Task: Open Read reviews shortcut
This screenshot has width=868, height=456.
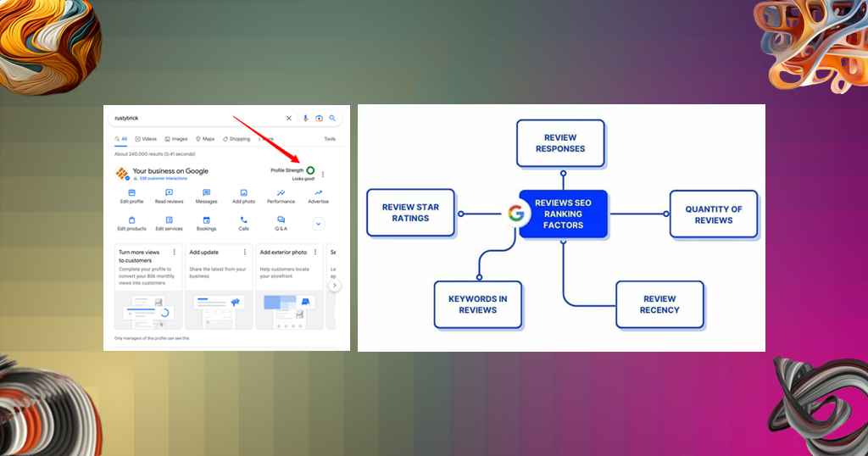Action: click(x=169, y=197)
